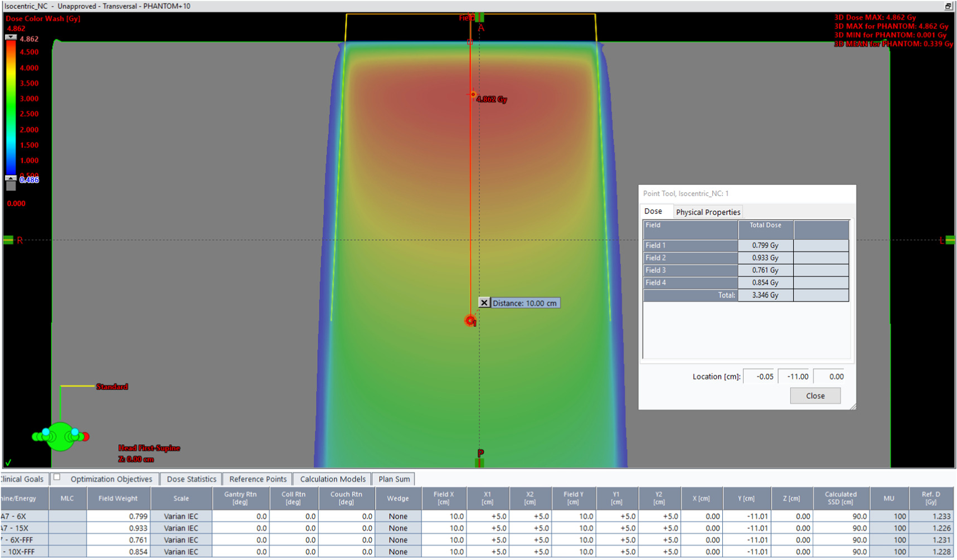Click the location field showing -11.00
Viewport: 957px width, 560px height.
click(795, 377)
